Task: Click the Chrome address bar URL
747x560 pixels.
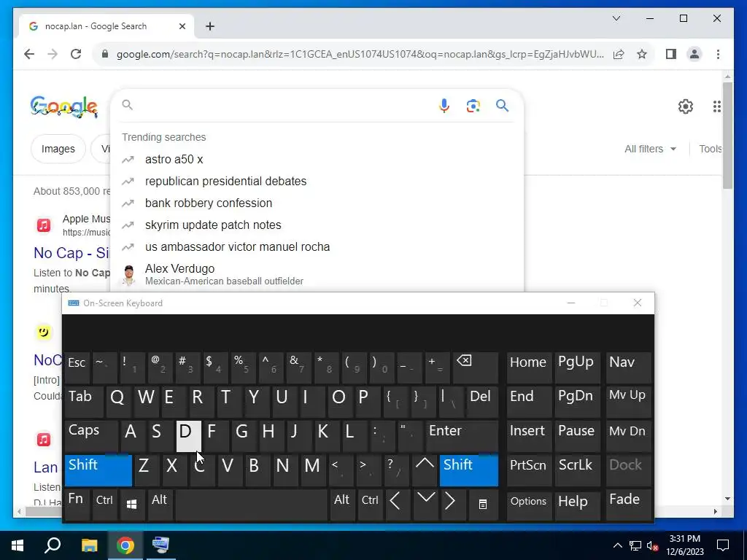Action: coord(360,54)
